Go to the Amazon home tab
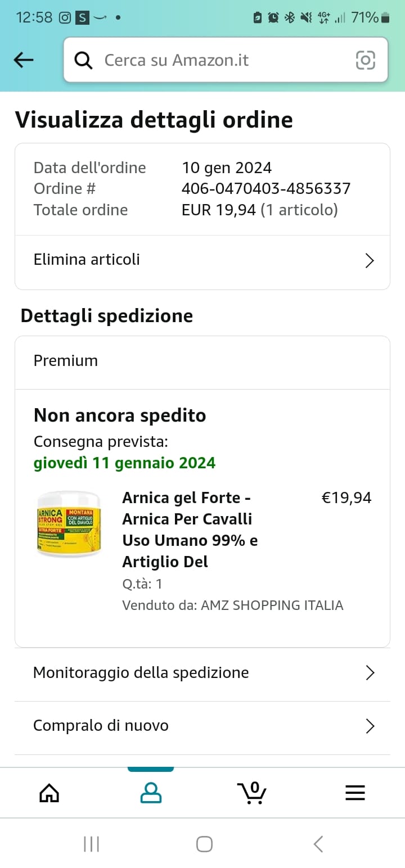This screenshot has height=868, width=405. pyautogui.click(x=49, y=793)
